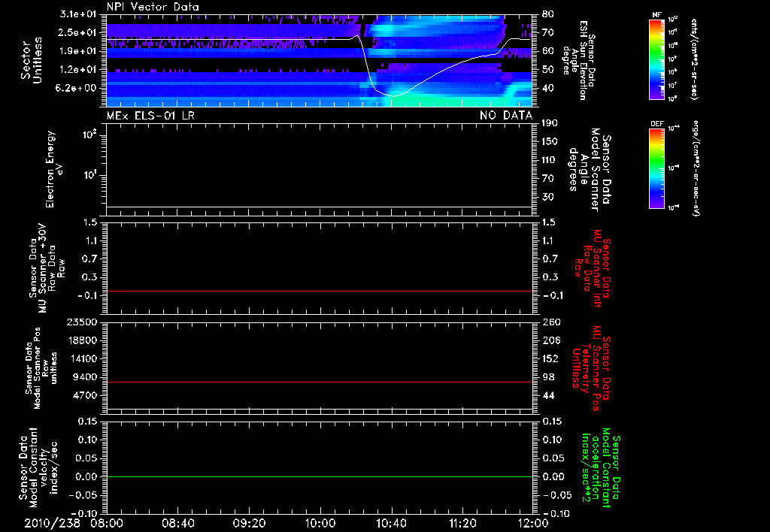Image resolution: width=770 pixels, height=532 pixels.
Task: Click the red 'MU Scanner Int Raw Data' label
Action: click(x=592, y=268)
